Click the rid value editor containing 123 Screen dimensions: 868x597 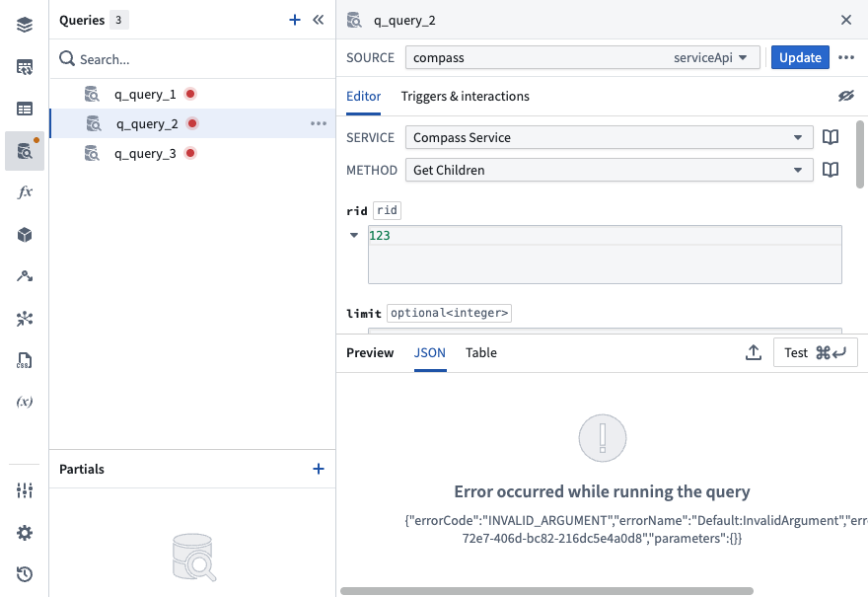(x=605, y=255)
